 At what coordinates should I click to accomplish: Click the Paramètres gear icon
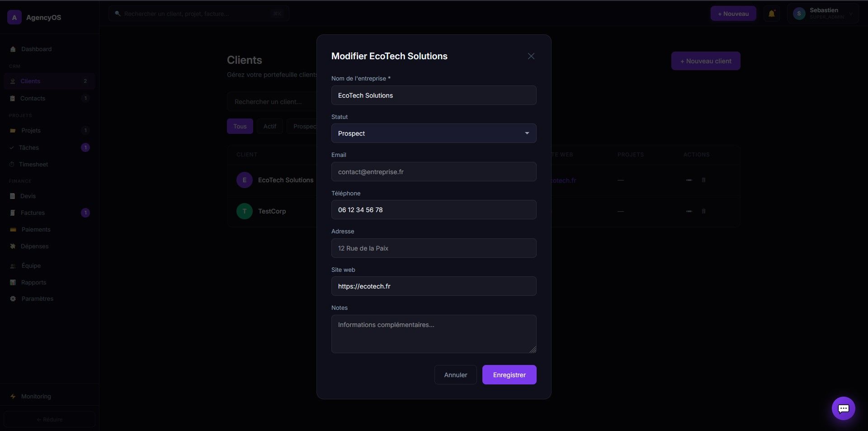coord(13,299)
